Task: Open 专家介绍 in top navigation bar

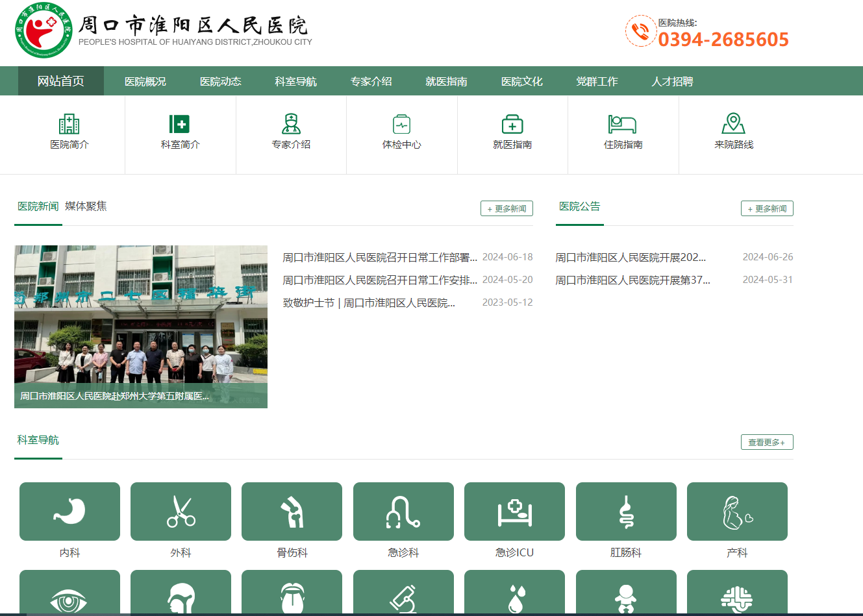Action: tap(371, 81)
